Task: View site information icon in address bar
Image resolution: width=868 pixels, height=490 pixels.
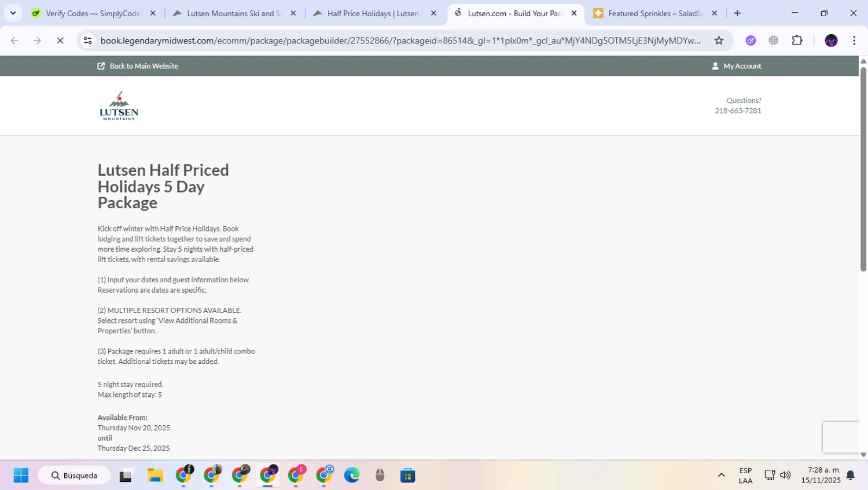Action: tap(88, 40)
